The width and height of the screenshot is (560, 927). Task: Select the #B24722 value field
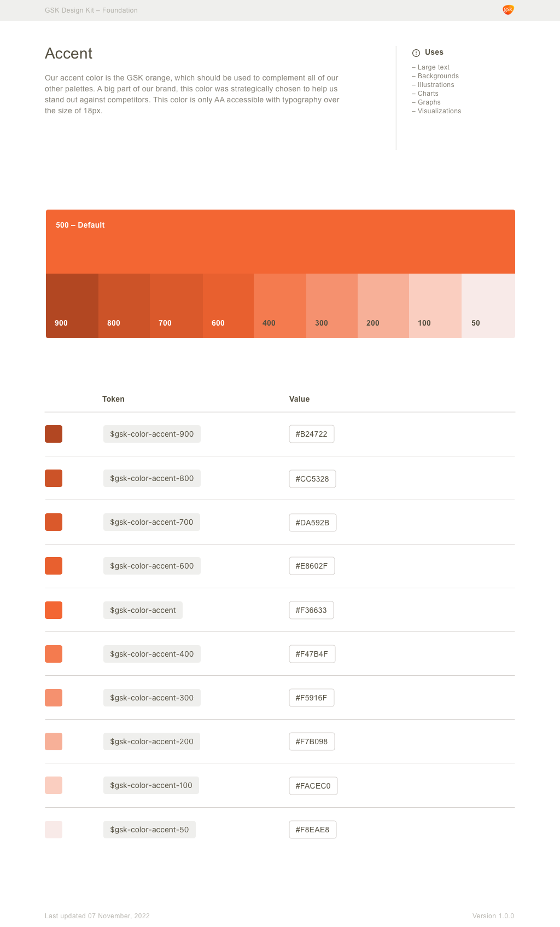[312, 434]
